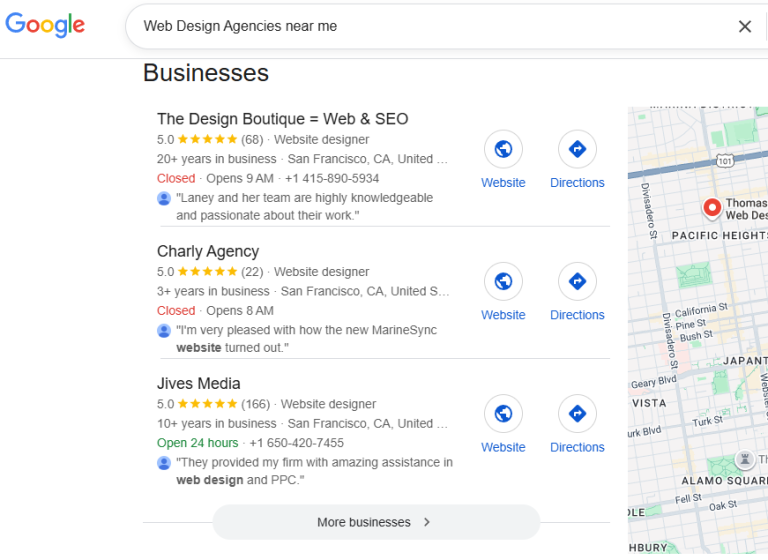Open Website icon for The Design Boutique
768x560 pixels.
(503, 149)
